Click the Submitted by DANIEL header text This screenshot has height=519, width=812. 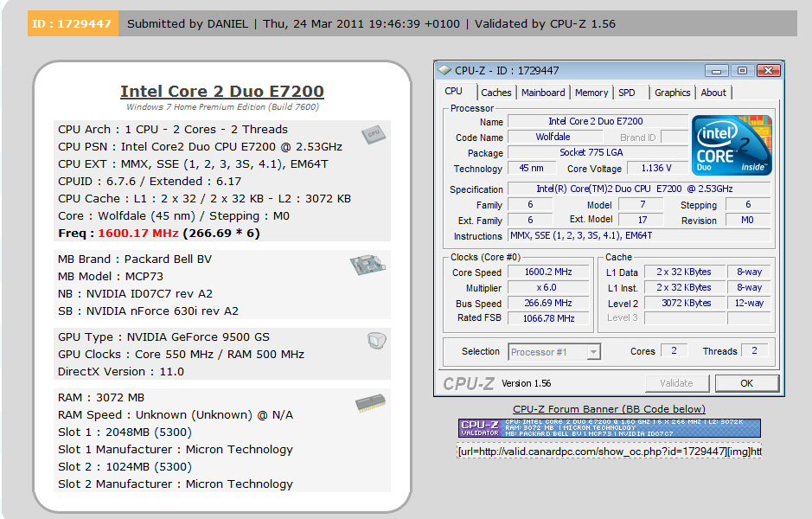[x=188, y=24]
